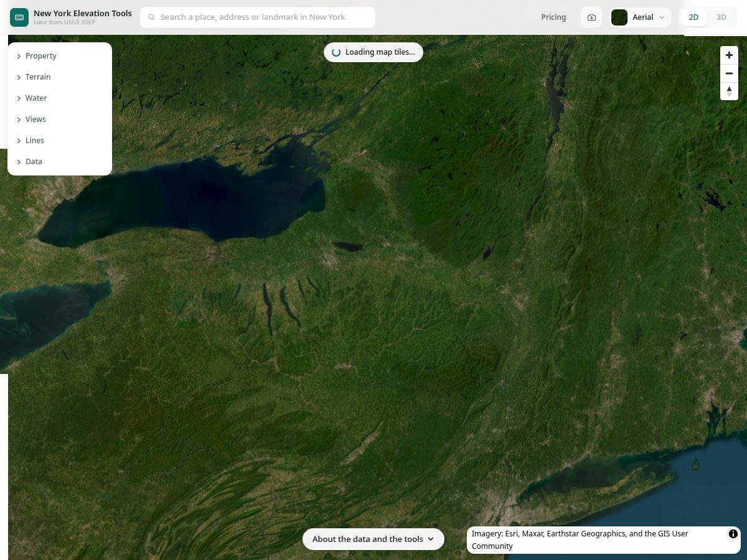Reset map bearing with compass icon
The image size is (747, 560).
pos(730,91)
